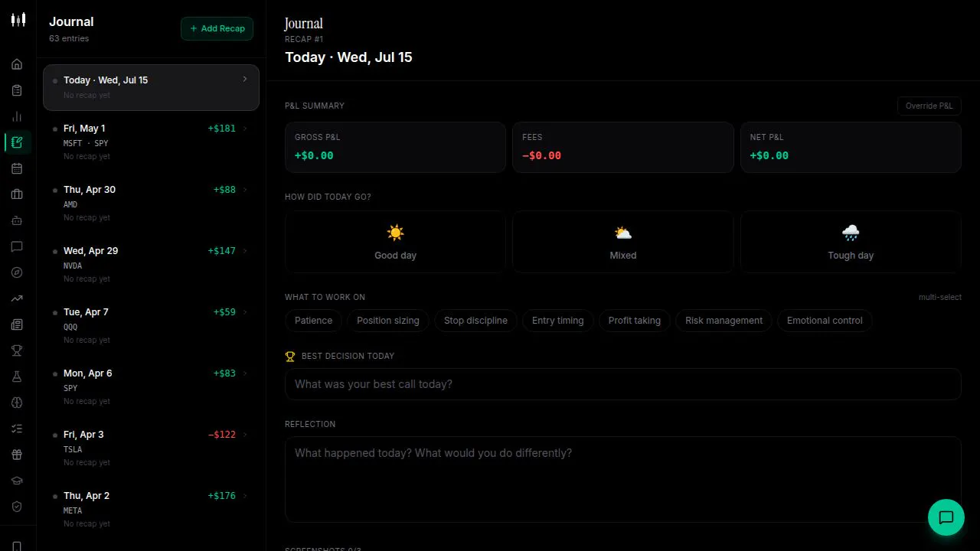Screen dimensions: 980x551
Task: Open the calendar sidebar icon
Action: (x=17, y=168)
